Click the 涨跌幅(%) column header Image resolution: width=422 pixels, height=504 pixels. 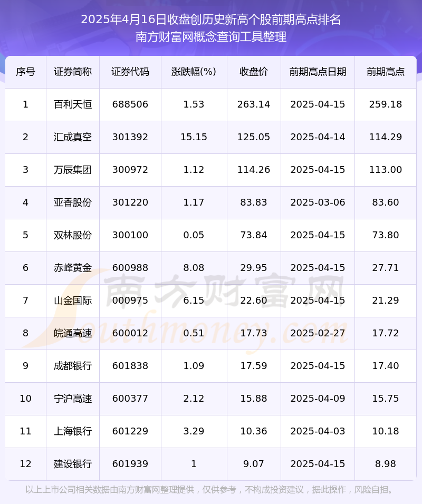[x=194, y=72]
